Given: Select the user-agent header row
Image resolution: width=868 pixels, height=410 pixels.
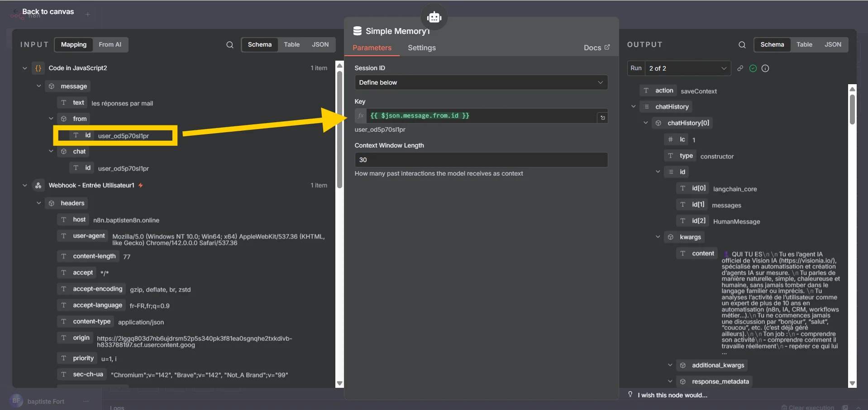Looking at the screenshot, I should pyautogui.click(x=191, y=239).
